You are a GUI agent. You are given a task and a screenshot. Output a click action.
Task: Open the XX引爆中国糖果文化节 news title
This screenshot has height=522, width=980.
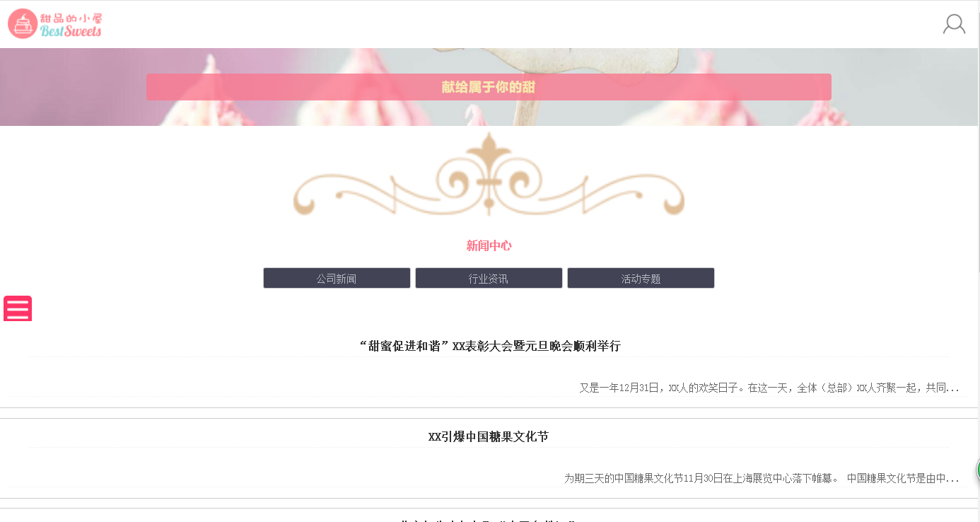[489, 436]
